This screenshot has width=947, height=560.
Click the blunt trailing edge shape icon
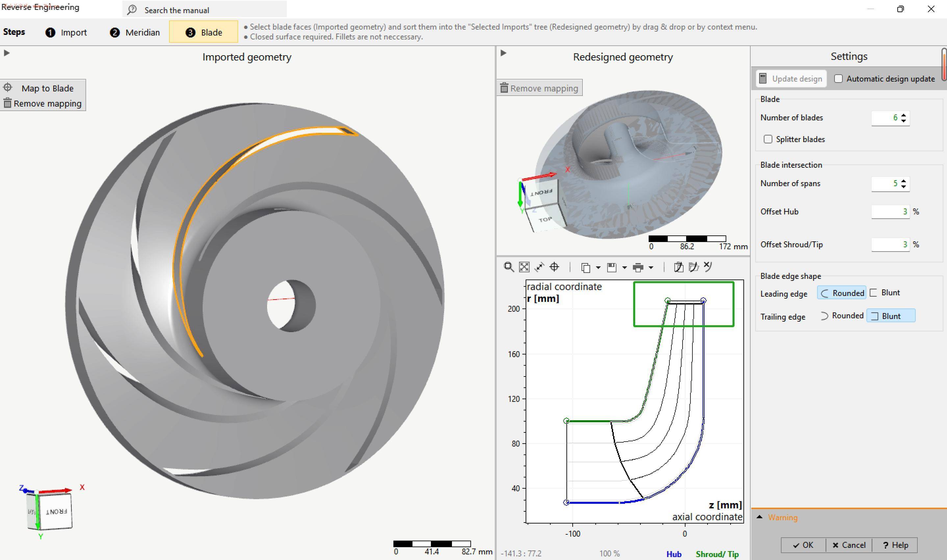875,316
